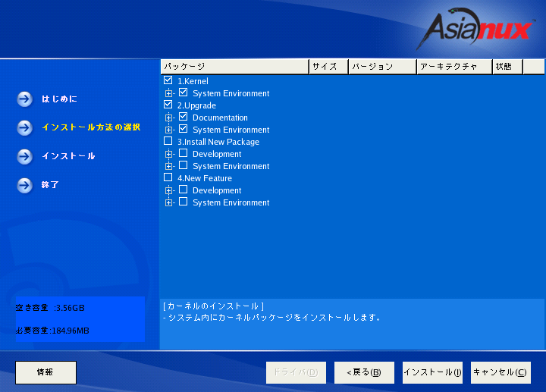Sort by パッケージ column header
This screenshot has width=546, height=392.
(234, 67)
